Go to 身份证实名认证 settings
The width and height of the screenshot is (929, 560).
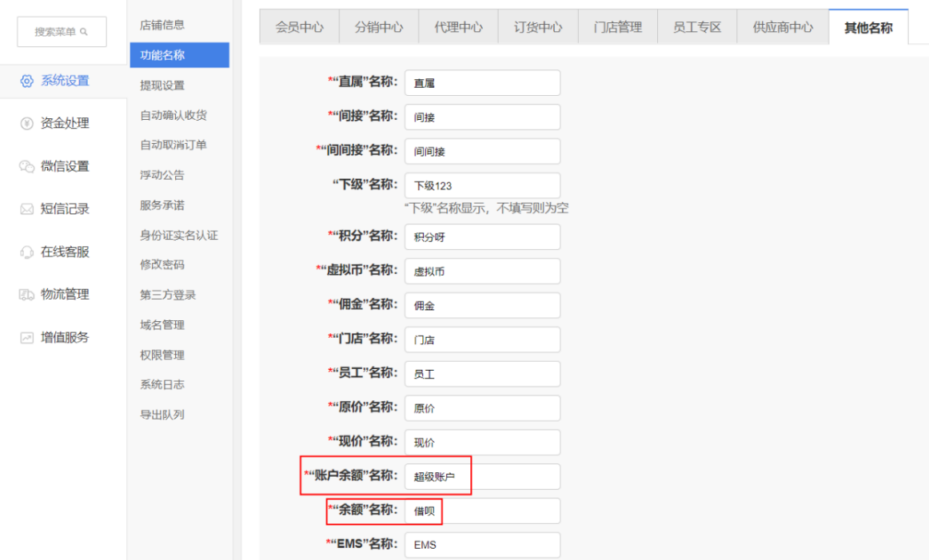(x=178, y=235)
